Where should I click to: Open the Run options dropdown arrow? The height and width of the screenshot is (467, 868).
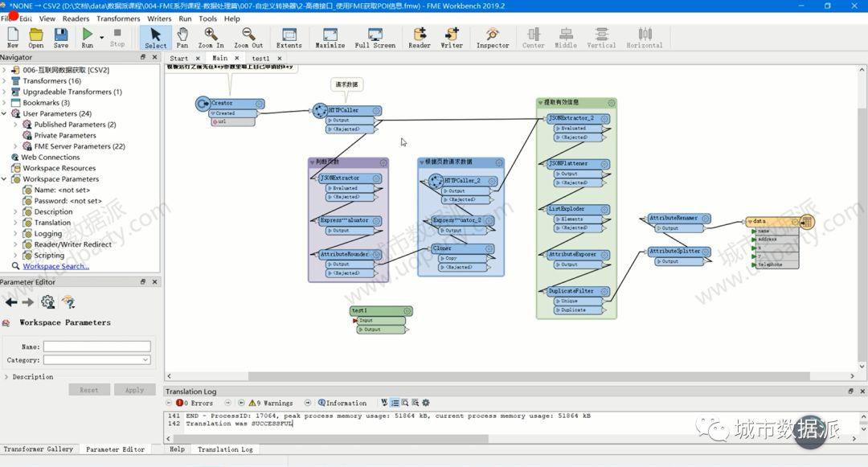[x=102, y=38]
